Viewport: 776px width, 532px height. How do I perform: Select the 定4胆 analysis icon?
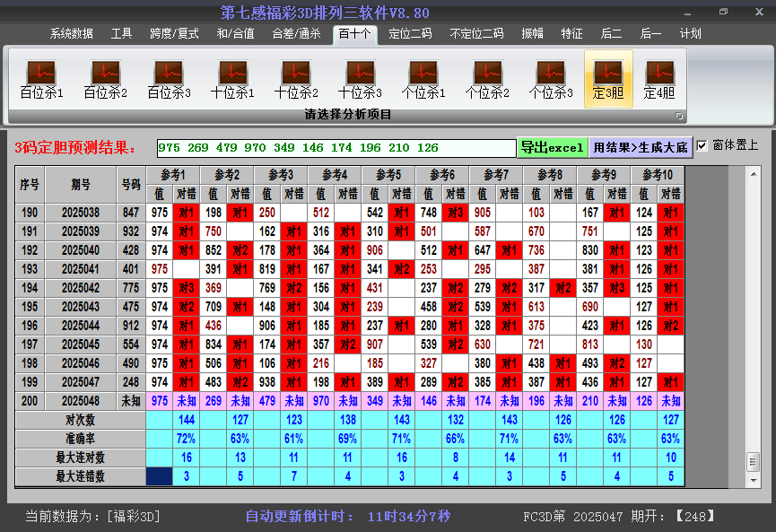click(x=659, y=80)
